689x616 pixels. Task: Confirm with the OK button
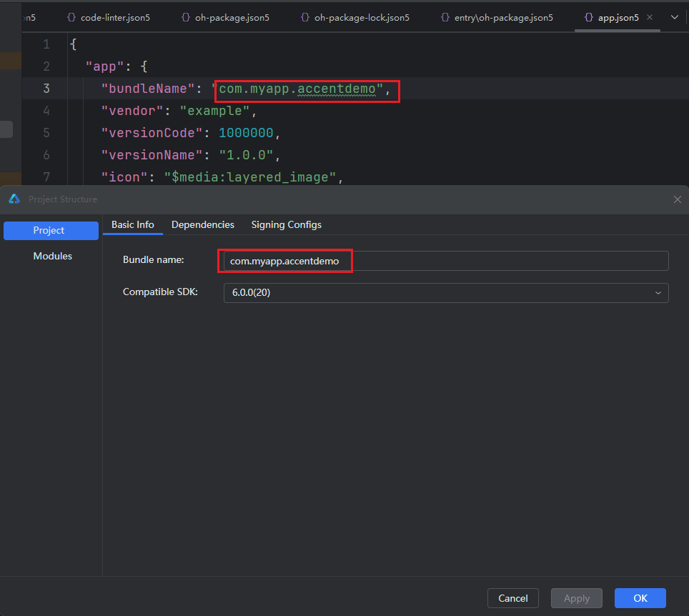point(640,598)
